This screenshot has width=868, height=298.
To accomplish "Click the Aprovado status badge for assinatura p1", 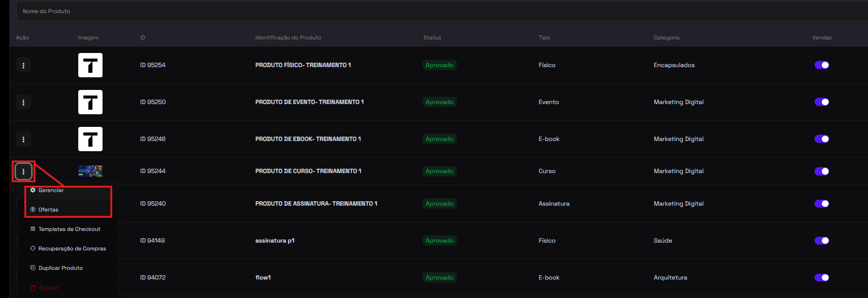I will [439, 241].
